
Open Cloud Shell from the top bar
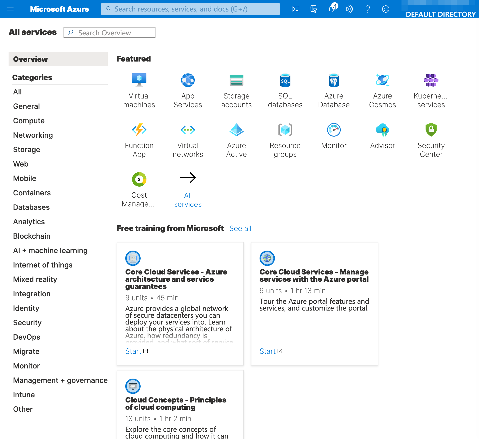tap(295, 9)
